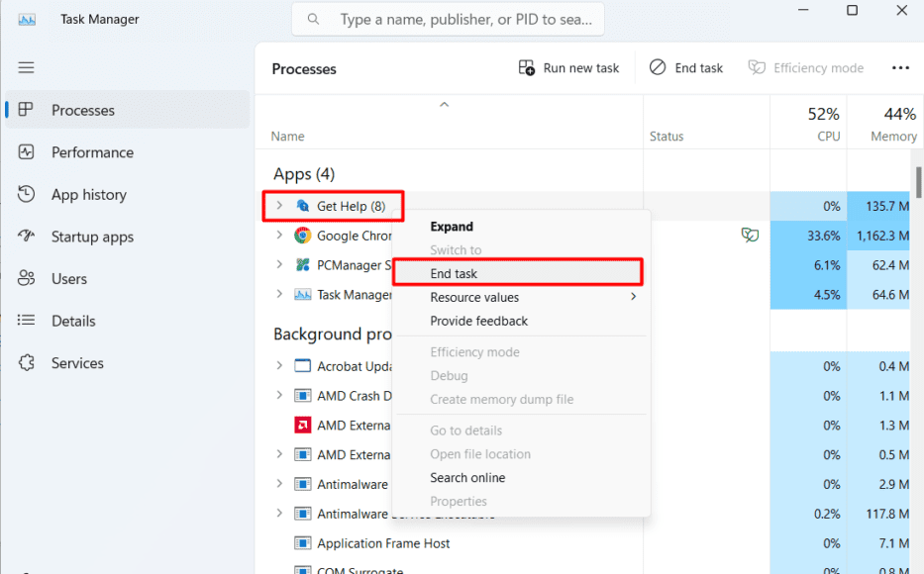Screen dimensions: 924x574
Task: Click the first Antimalware process icon
Action: [302, 484]
